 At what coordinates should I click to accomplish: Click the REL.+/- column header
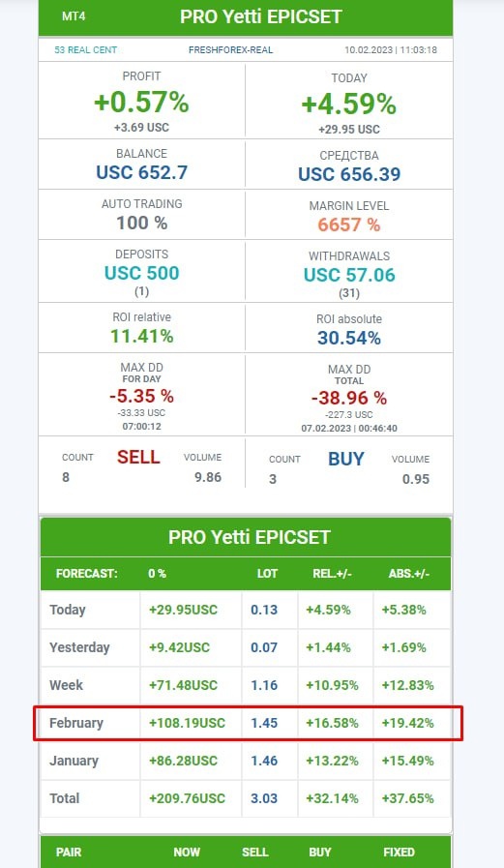(332, 574)
